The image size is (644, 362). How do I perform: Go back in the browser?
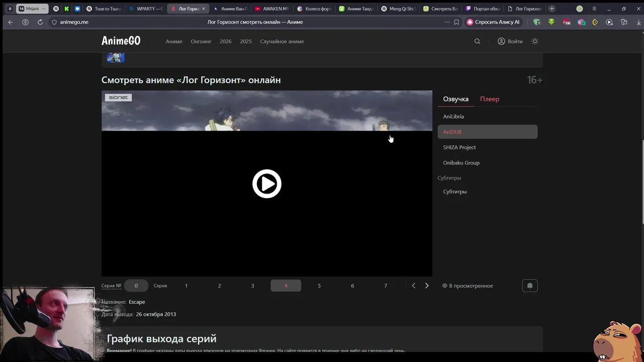(x=11, y=22)
